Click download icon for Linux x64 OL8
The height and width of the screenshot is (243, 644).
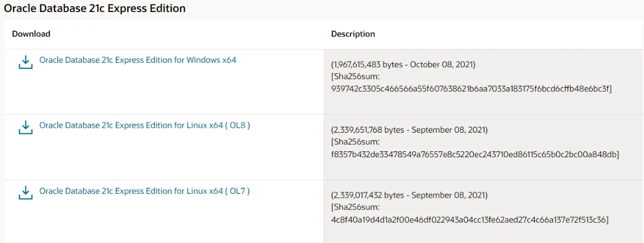26,127
